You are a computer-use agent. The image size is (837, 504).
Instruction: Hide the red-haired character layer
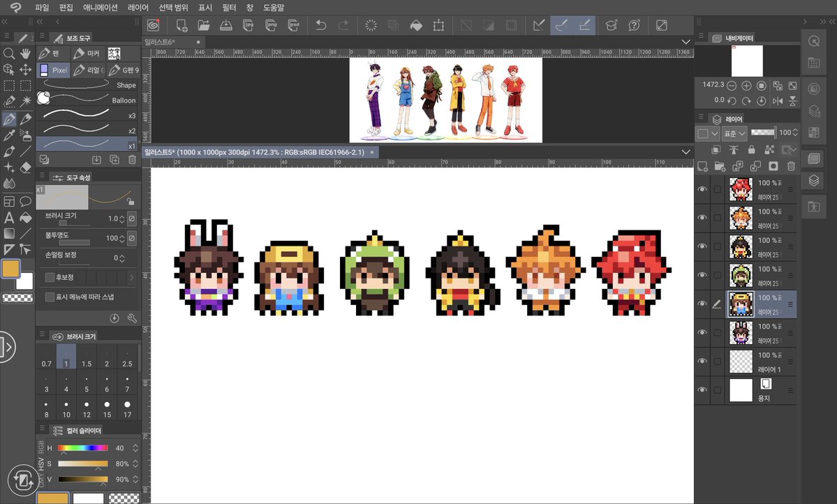[x=702, y=189]
